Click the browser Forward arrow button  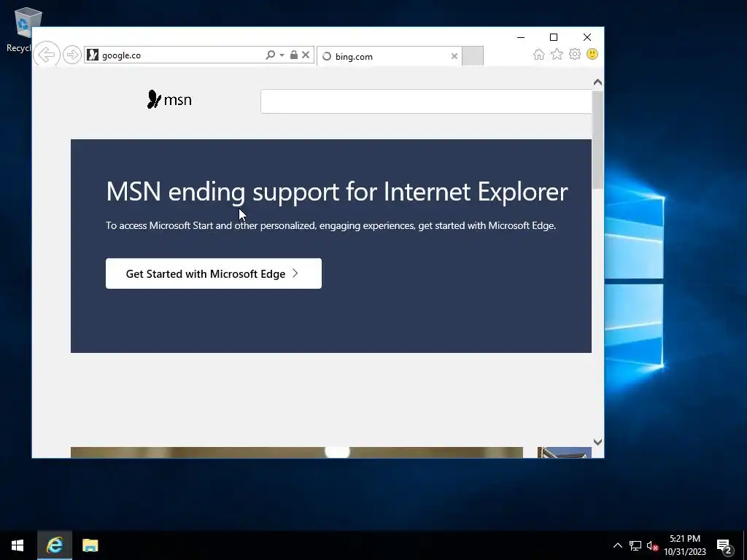click(72, 55)
